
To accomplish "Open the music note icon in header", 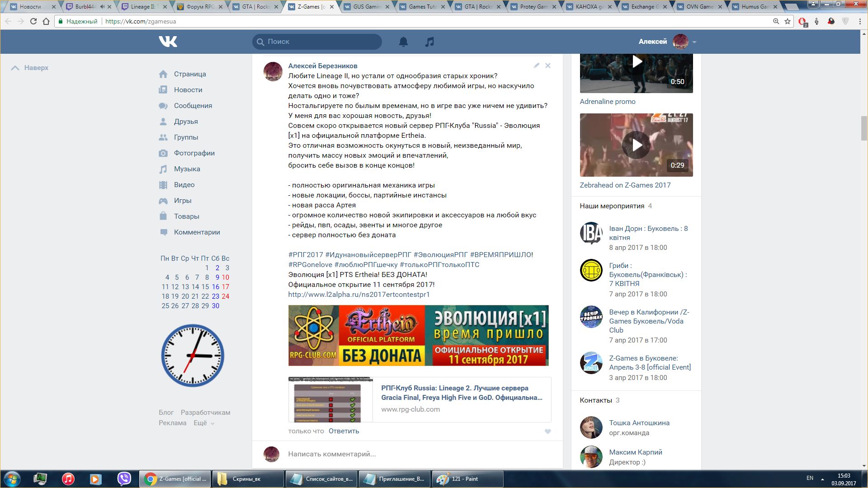I will 429,42.
